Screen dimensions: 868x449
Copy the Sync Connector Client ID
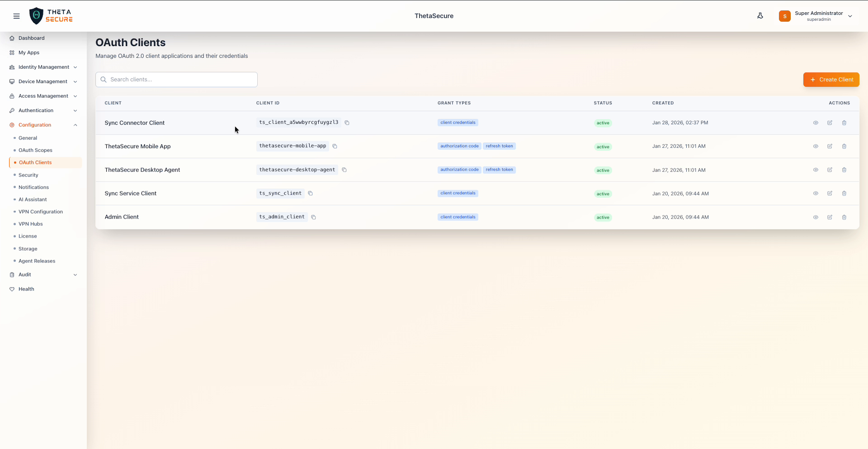pyautogui.click(x=347, y=122)
